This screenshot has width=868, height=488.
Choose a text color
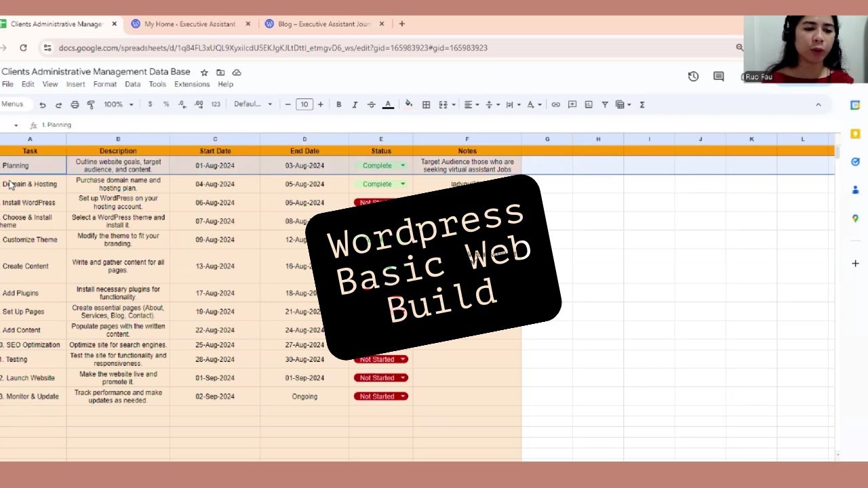click(388, 104)
